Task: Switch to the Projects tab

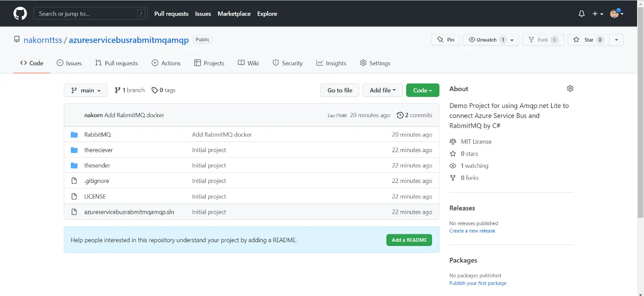Action: (x=209, y=63)
